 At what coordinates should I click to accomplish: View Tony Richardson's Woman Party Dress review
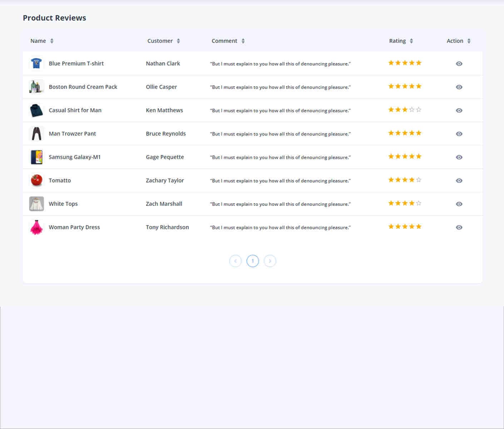[x=459, y=227]
